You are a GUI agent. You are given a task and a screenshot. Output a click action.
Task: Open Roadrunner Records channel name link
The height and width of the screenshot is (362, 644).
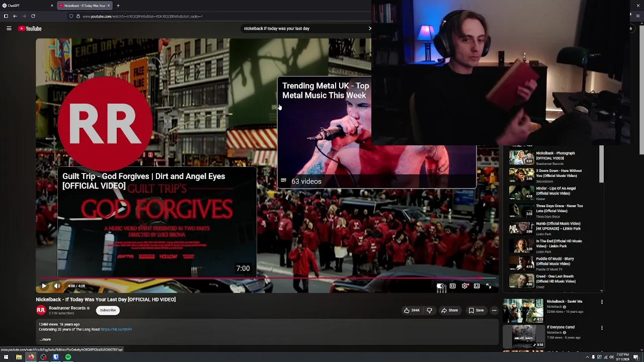pyautogui.click(x=67, y=308)
